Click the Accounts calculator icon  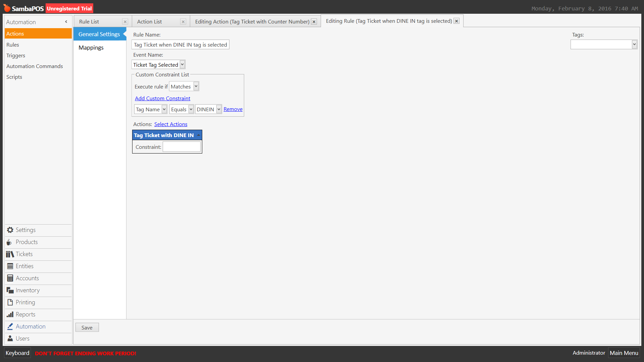click(10, 278)
